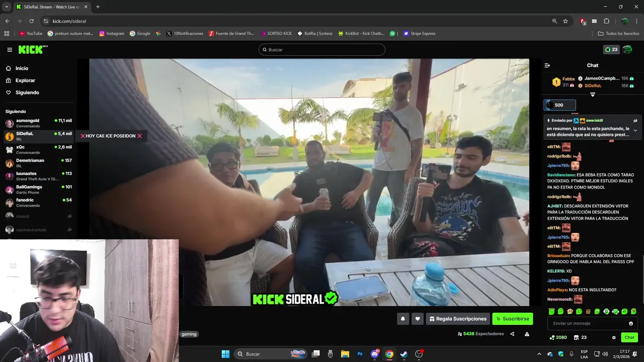Click the gaming tag below the stream
This screenshot has height=362, width=644.
point(189,334)
